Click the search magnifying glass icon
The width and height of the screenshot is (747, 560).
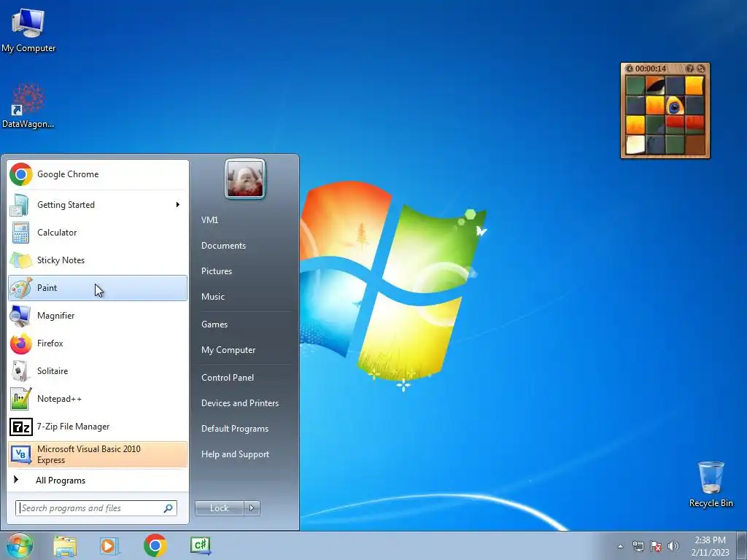point(169,508)
